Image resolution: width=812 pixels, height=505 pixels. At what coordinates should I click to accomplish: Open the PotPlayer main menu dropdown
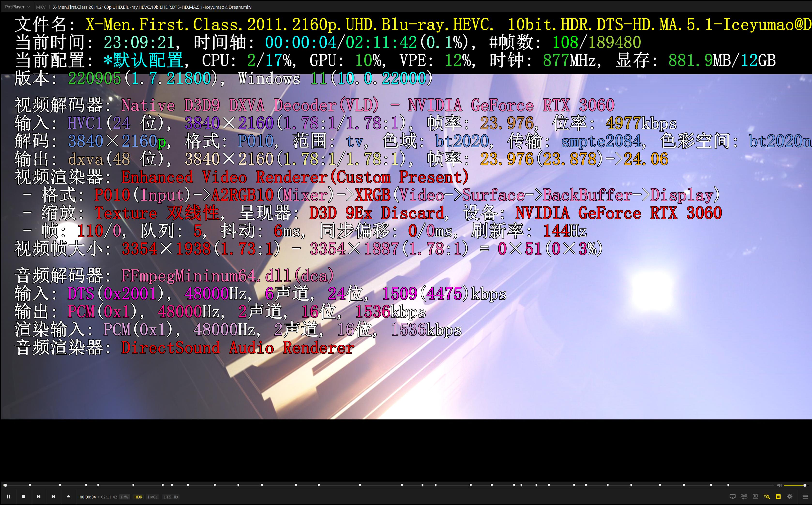[x=17, y=7]
